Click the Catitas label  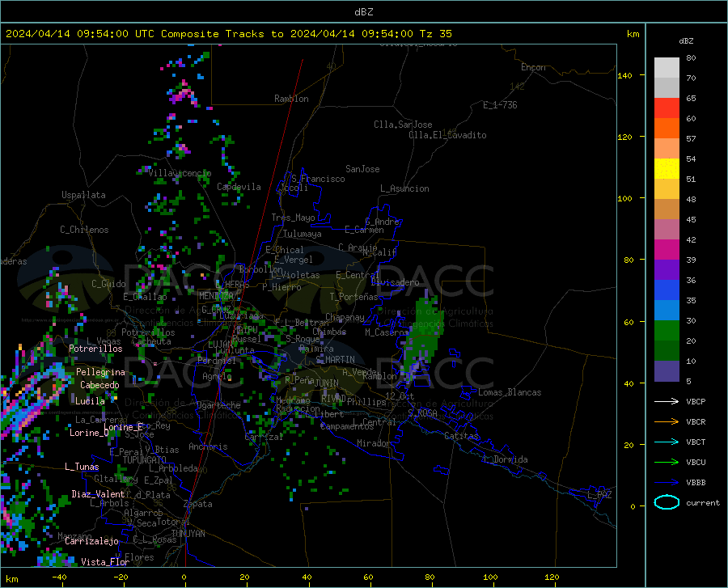(x=461, y=436)
